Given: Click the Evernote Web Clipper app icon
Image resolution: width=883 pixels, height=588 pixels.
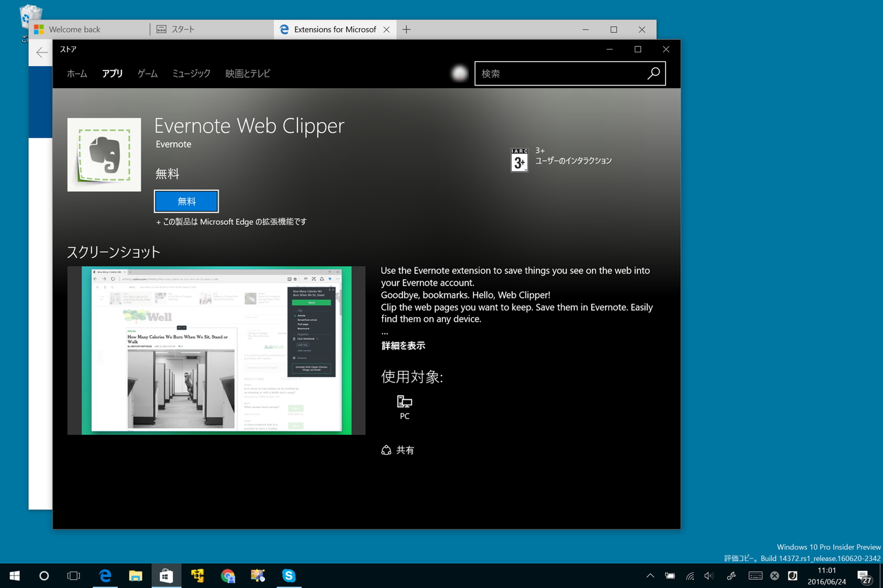Looking at the screenshot, I should [x=104, y=154].
